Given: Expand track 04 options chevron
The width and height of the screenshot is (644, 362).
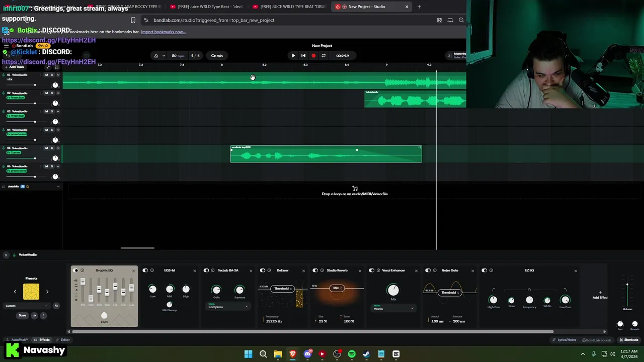Looking at the screenshot, I should click(58, 130).
